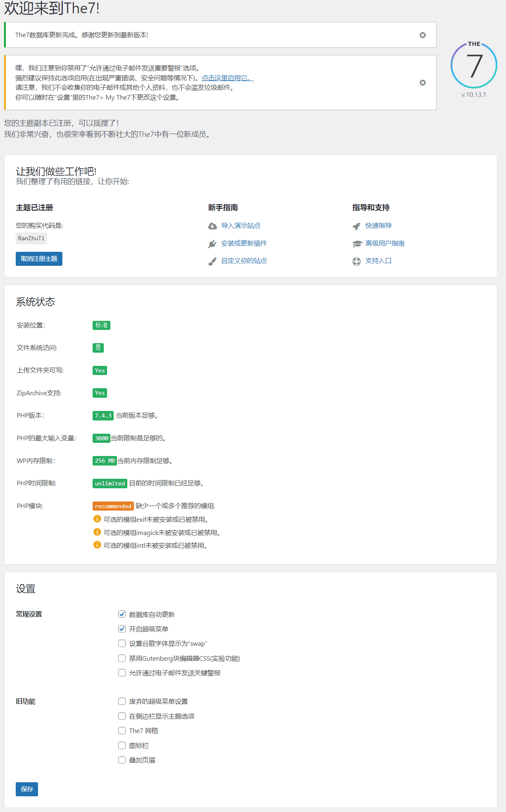
Task: Click the BanZhuTi purchase code
Action: tap(31, 238)
